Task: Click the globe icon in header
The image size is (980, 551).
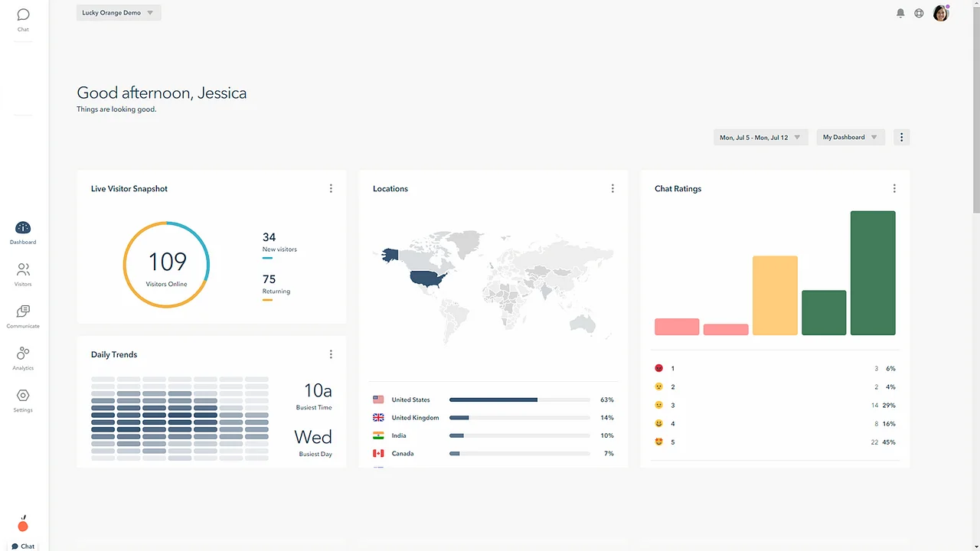Action: point(919,13)
